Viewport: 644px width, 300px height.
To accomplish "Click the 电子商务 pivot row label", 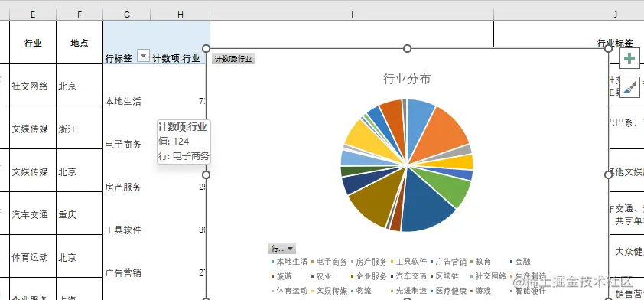I will (123, 144).
